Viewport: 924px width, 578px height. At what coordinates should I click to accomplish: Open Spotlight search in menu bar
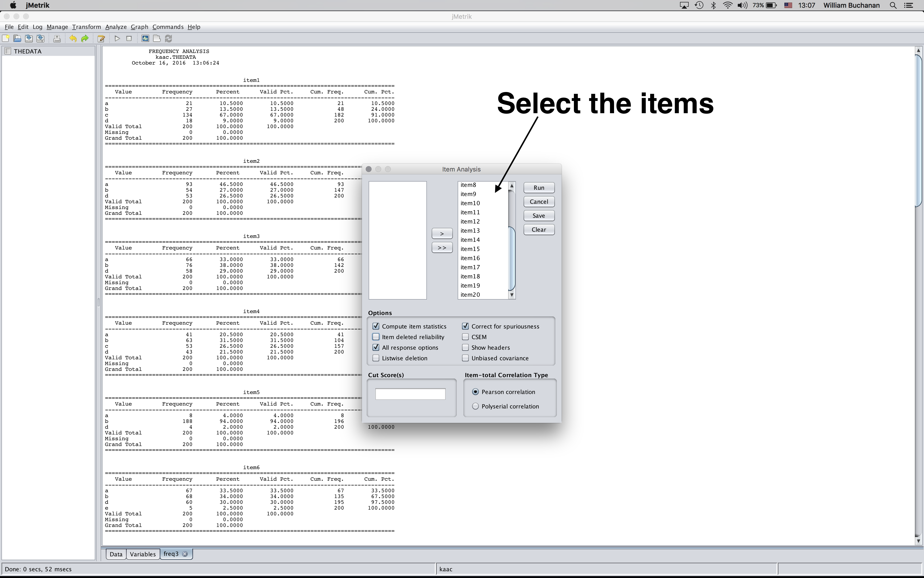tap(893, 5)
